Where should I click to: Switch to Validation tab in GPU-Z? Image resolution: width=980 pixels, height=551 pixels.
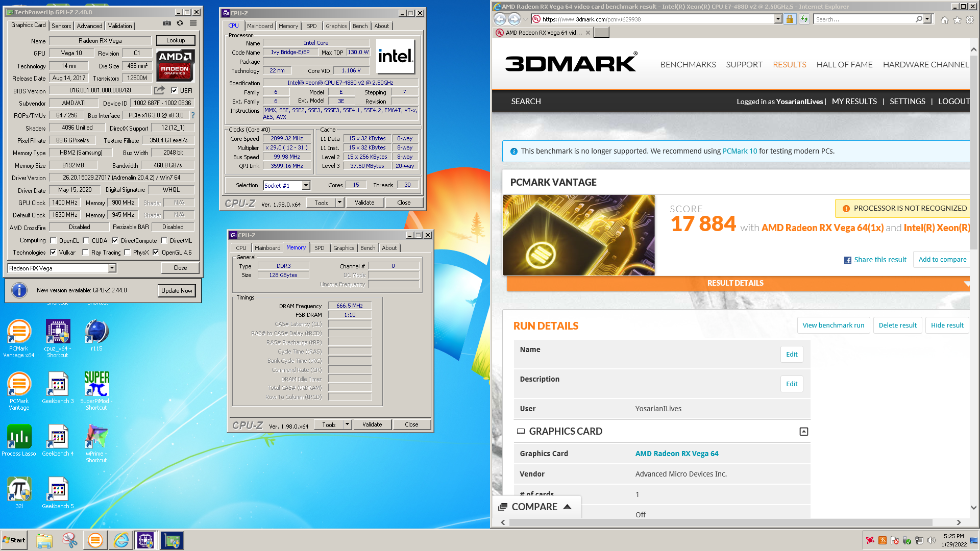click(x=120, y=26)
